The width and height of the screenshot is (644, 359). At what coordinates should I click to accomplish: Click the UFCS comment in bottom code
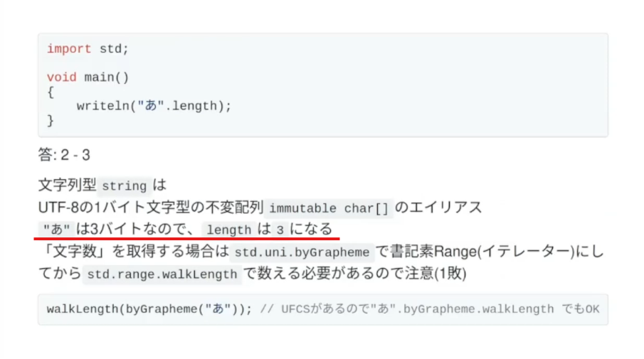coord(430,309)
